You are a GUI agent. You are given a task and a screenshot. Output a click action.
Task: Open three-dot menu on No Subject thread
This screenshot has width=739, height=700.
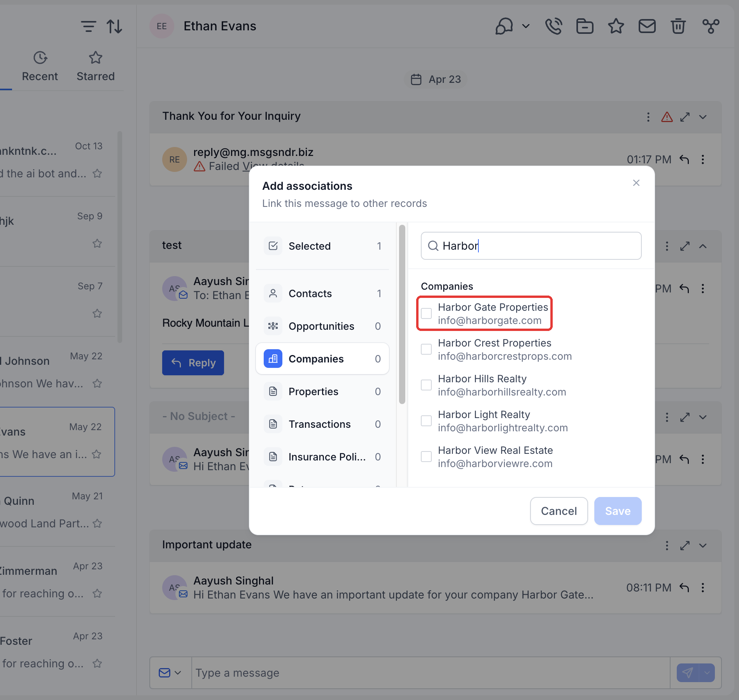coord(667,417)
